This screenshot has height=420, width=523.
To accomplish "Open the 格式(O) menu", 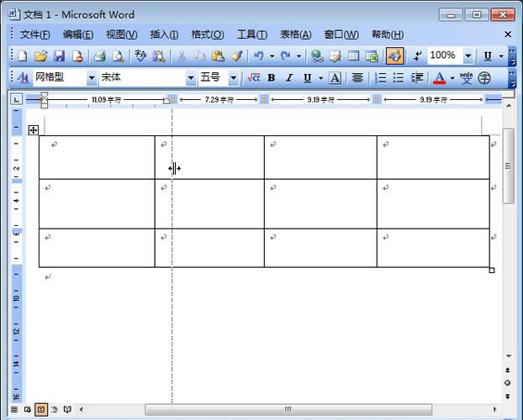I will [207, 34].
